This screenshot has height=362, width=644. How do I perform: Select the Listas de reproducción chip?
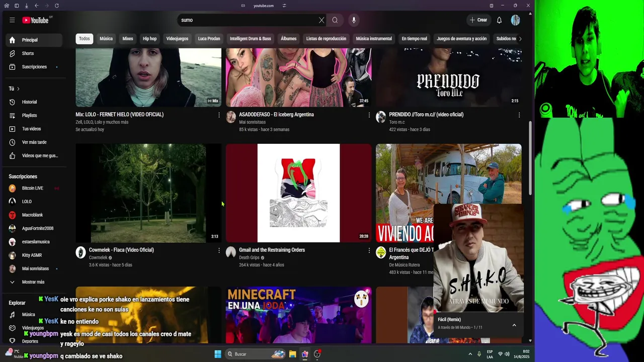[326, 39]
